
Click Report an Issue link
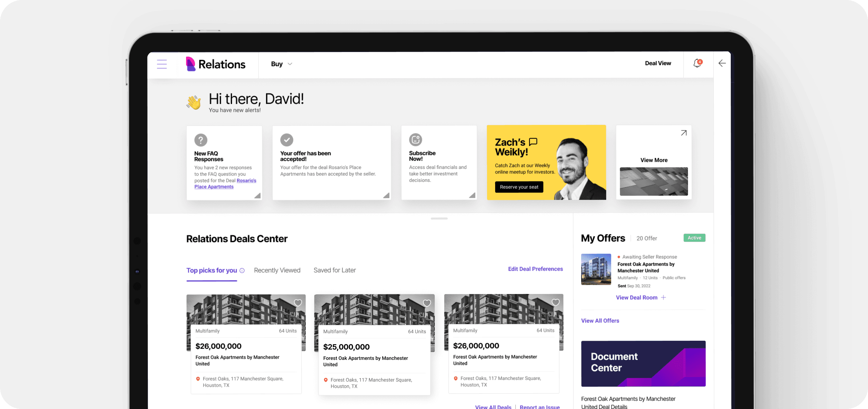(540, 407)
